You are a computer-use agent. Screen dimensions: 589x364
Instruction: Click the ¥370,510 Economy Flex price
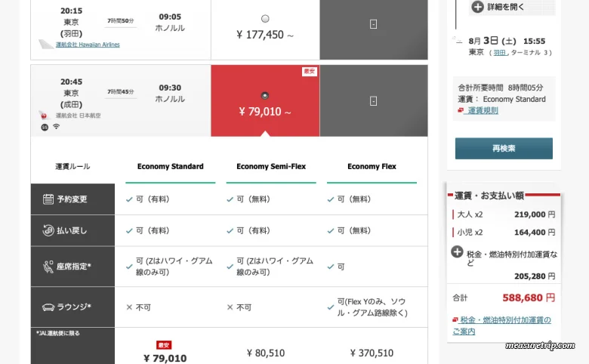pyautogui.click(x=372, y=353)
